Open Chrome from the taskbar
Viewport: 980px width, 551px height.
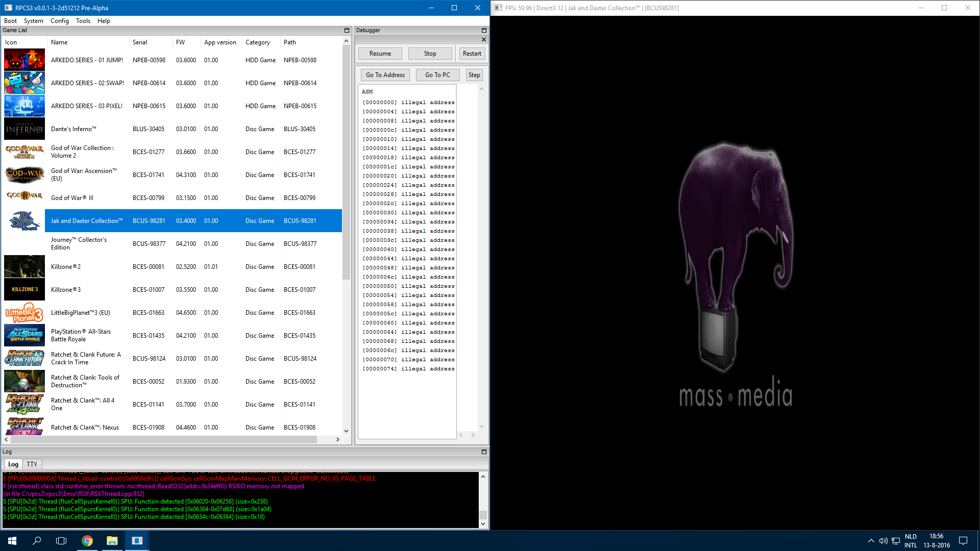(x=87, y=541)
